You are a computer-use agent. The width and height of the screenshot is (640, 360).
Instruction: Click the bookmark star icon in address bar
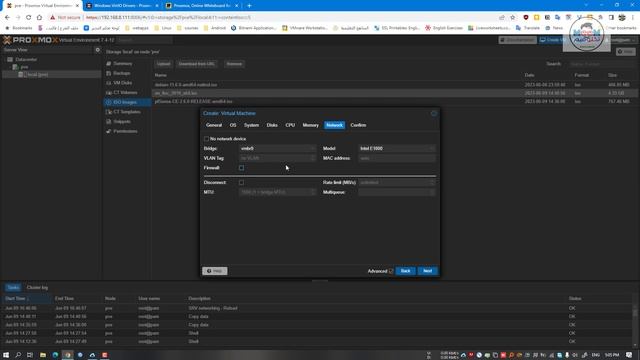coord(513,18)
